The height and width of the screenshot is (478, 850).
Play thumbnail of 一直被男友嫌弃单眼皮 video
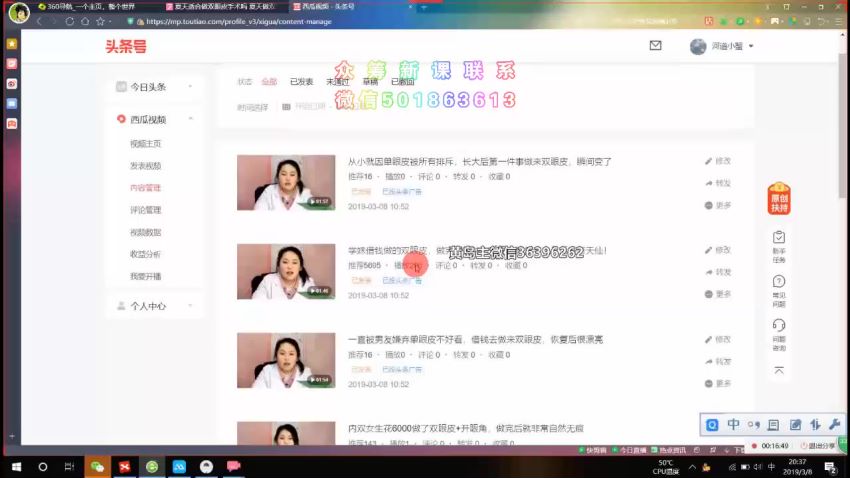point(286,360)
